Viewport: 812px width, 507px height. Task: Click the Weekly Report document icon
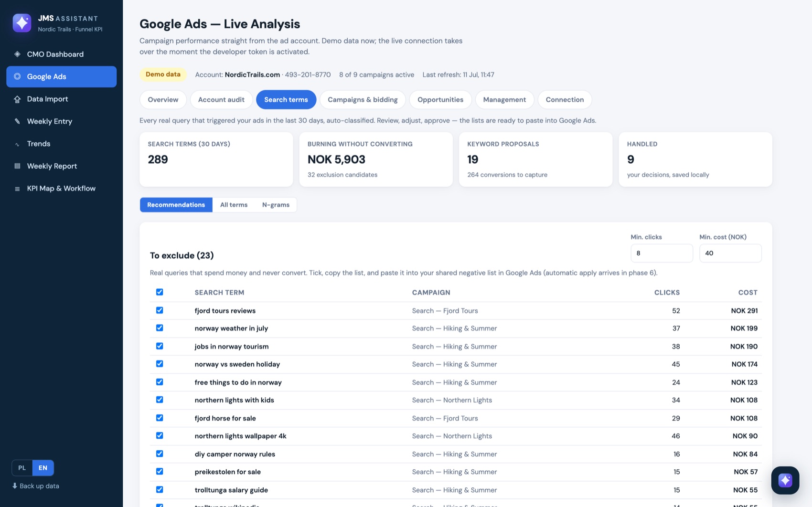(17, 166)
